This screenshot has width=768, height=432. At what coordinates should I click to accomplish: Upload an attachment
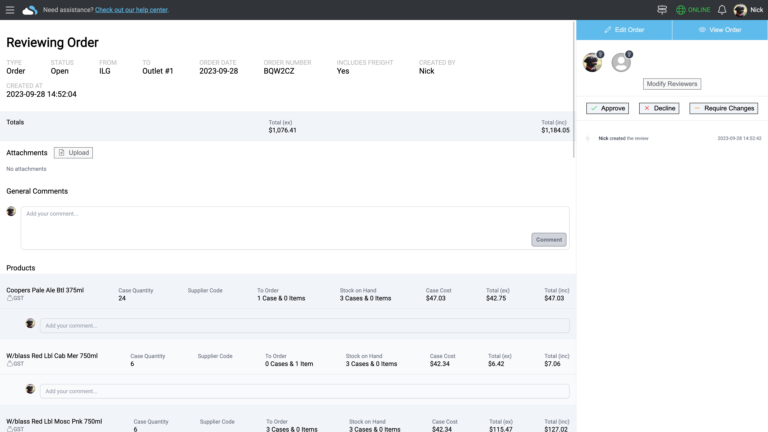pos(73,153)
